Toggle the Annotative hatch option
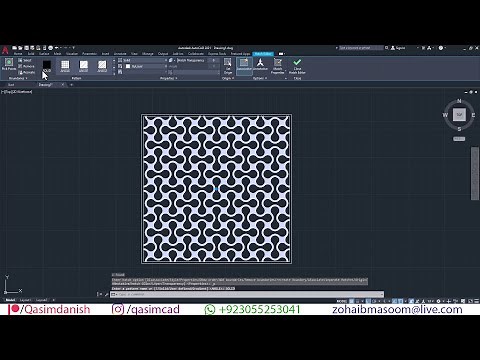The image size is (480, 360). click(260, 64)
